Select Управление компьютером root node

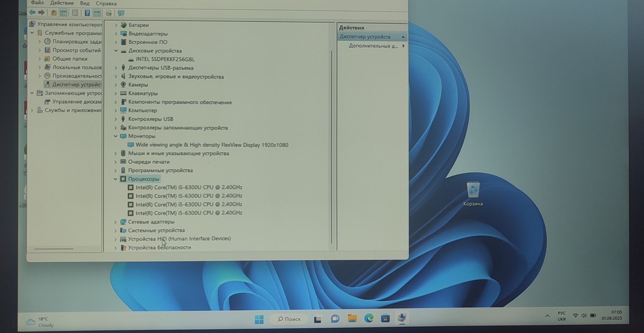[69, 24]
